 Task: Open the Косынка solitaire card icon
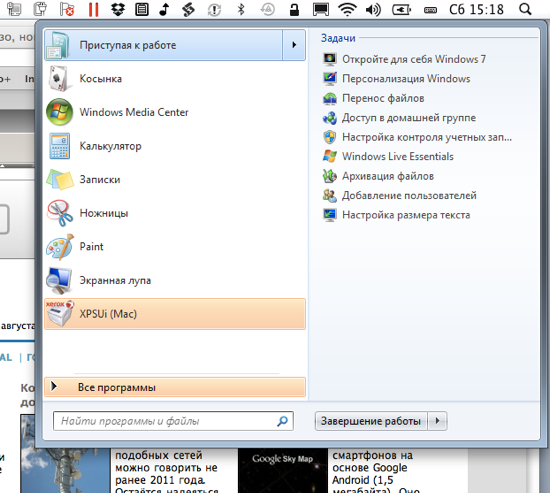click(59, 79)
